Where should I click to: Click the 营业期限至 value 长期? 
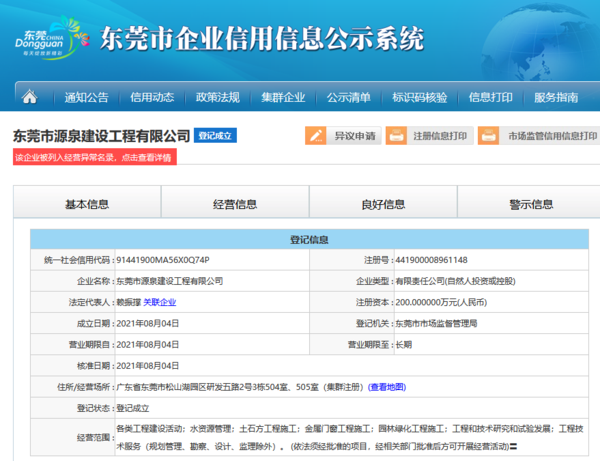tap(404, 345)
